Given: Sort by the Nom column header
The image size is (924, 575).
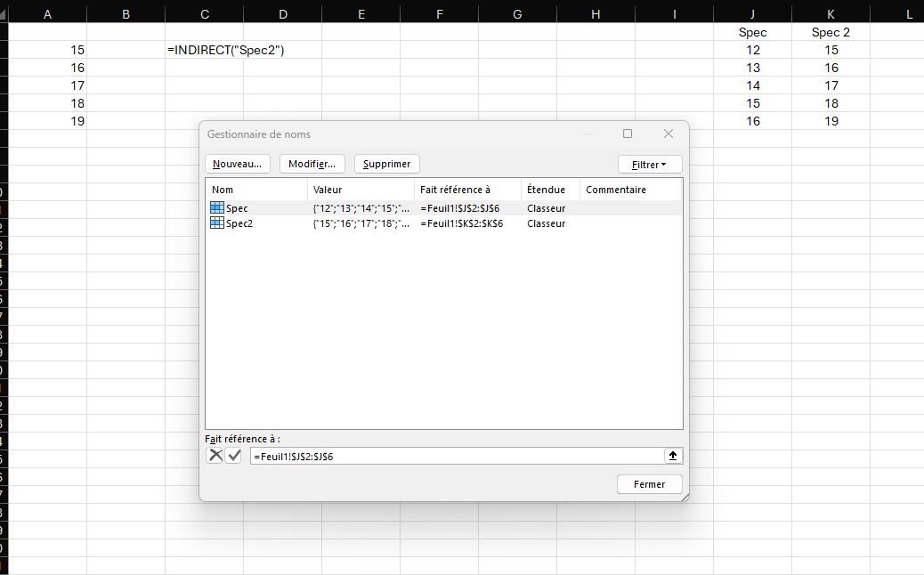Looking at the screenshot, I should 256,190.
